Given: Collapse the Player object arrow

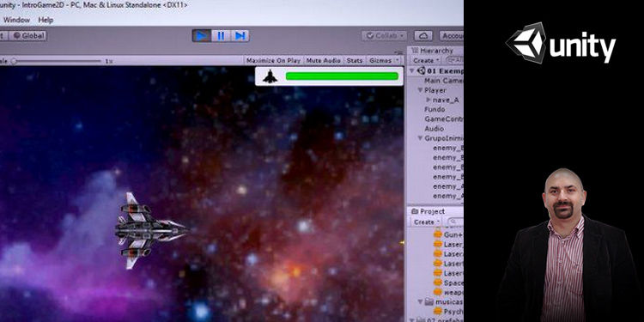Looking at the screenshot, I should (420, 90).
